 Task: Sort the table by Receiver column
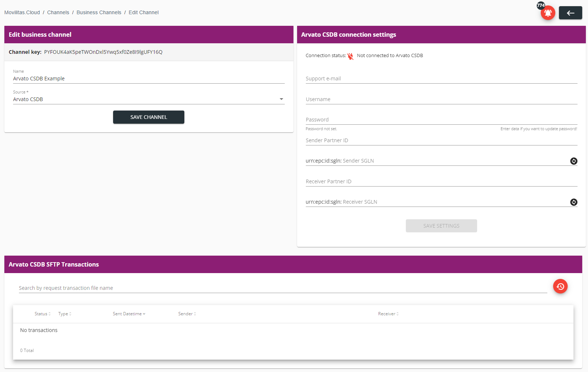point(388,314)
